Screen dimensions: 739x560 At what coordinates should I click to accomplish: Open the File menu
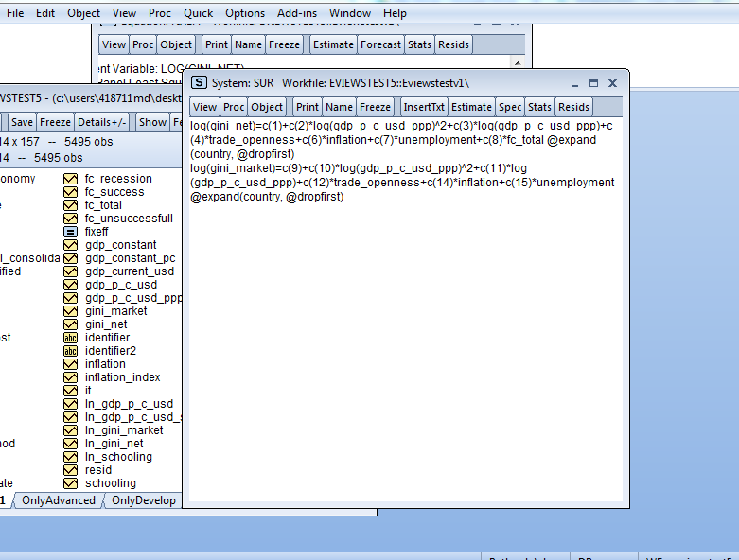15,13
